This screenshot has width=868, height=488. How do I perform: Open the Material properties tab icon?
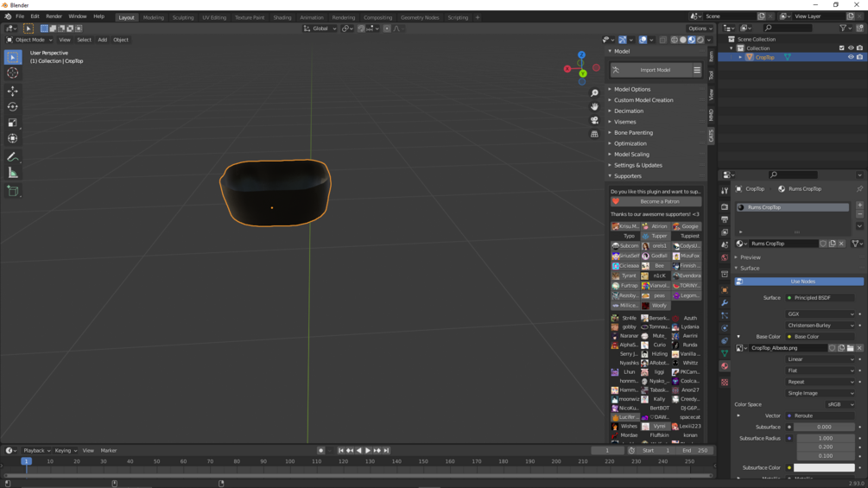click(725, 366)
